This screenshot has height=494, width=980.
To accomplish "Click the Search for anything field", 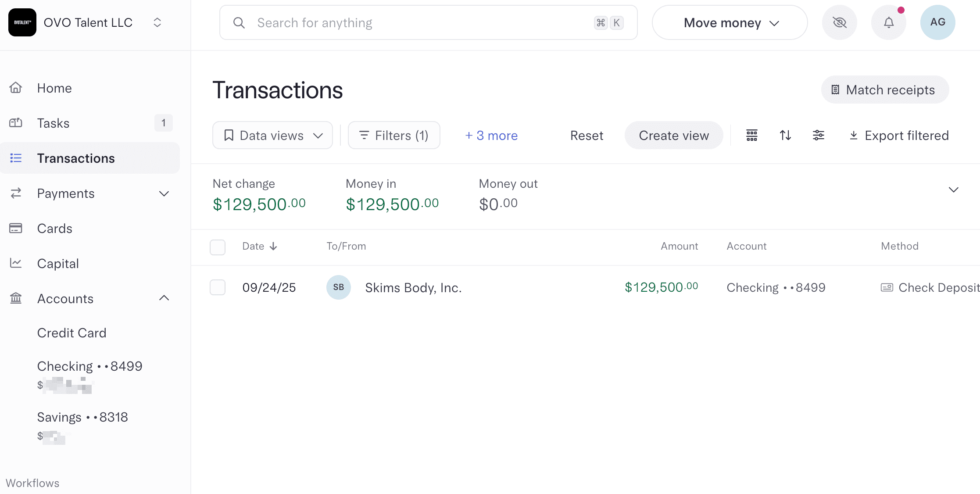I will (x=421, y=23).
